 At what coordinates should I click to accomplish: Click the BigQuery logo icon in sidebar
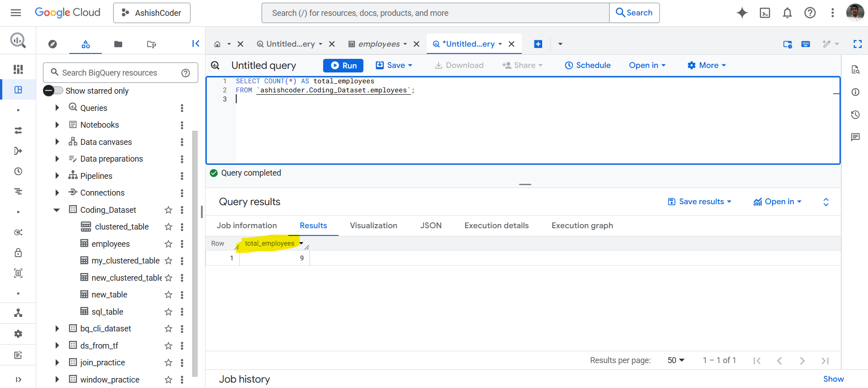(x=18, y=41)
